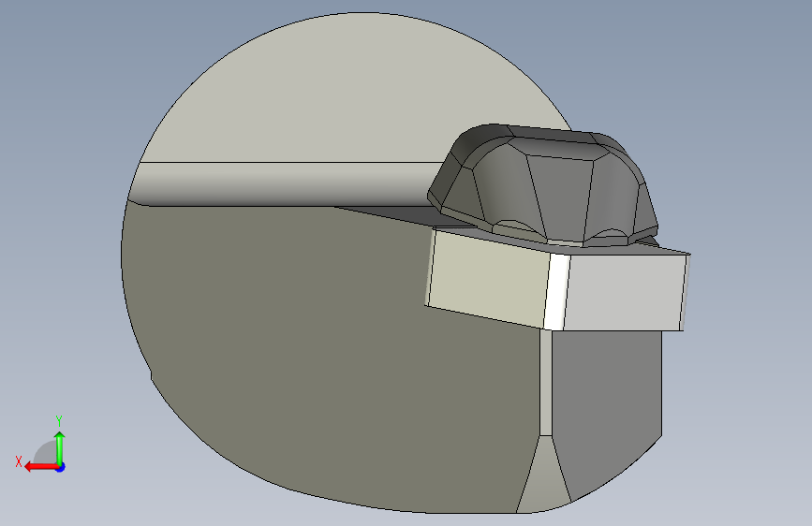The height and width of the screenshot is (526, 812).
Task: Click the blue Z axis dot on the triad
Action: click(61, 467)
